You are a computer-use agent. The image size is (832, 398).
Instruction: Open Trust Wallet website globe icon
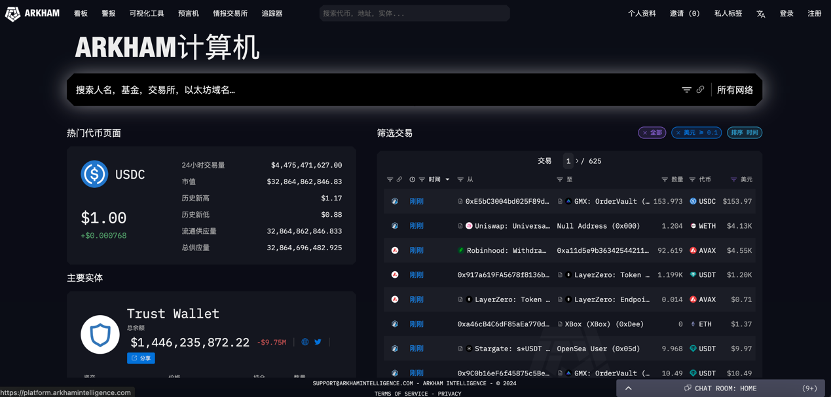click(305, 342)
